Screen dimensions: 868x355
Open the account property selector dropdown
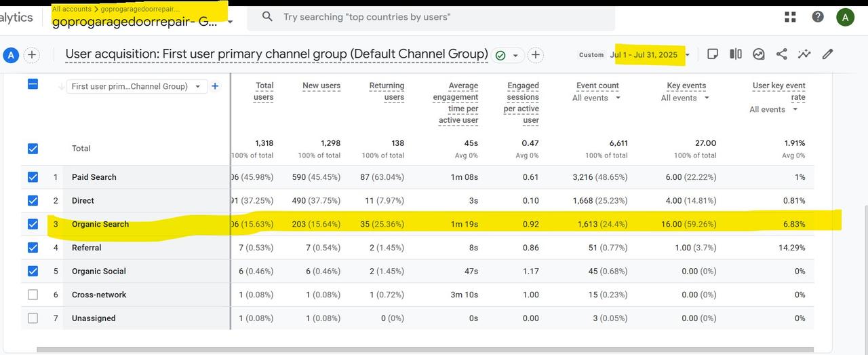(142, 22)
